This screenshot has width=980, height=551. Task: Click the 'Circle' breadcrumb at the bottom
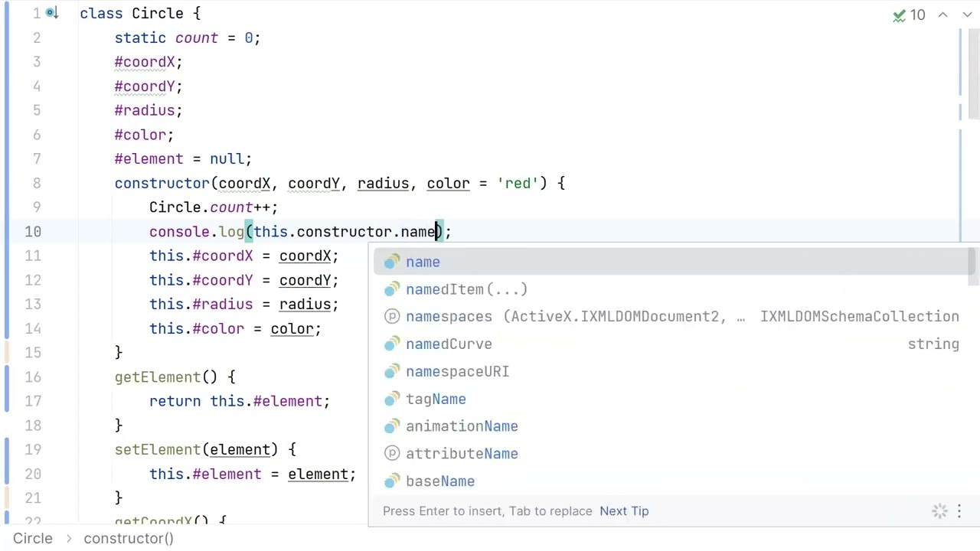click(33, 539)
